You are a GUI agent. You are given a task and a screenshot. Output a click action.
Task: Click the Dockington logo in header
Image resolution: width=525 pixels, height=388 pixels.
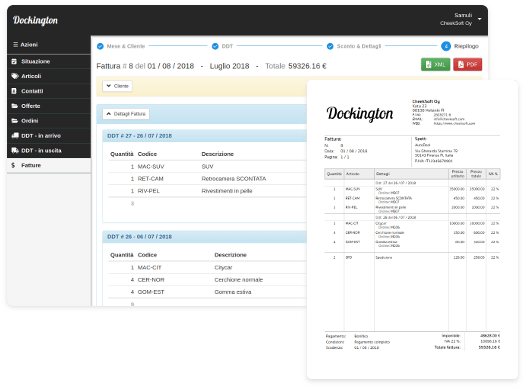35,20
